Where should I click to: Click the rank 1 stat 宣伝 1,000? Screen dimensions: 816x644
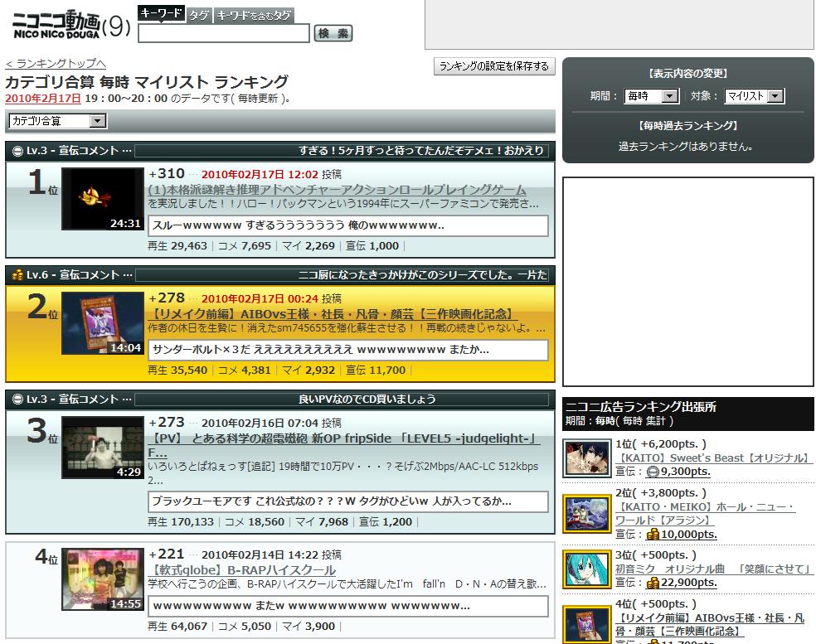[372, 246]
